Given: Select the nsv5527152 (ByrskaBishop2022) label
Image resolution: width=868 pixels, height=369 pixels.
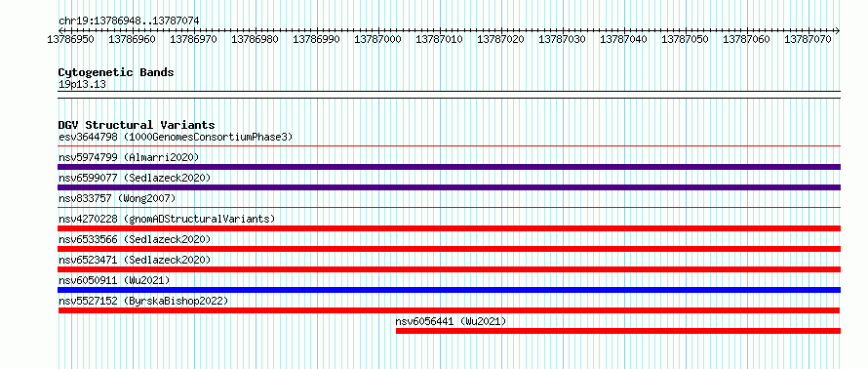Looking at the screenshot, I should [x=143, y=301].
